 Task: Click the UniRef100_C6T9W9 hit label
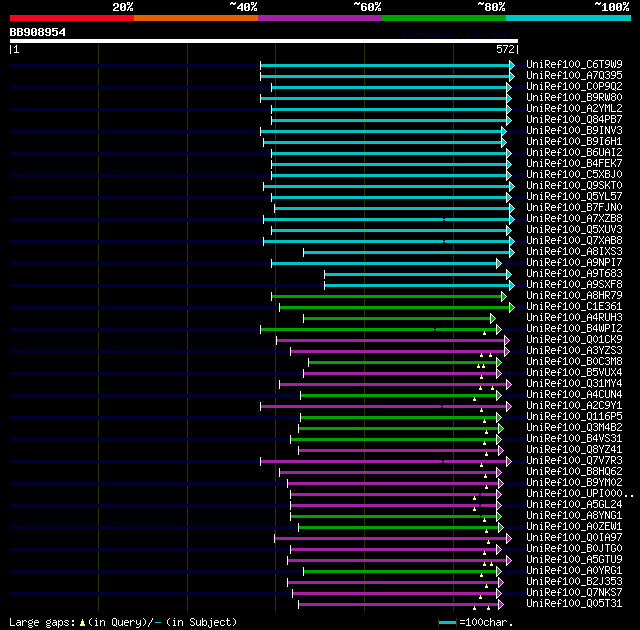click(574, 64)
